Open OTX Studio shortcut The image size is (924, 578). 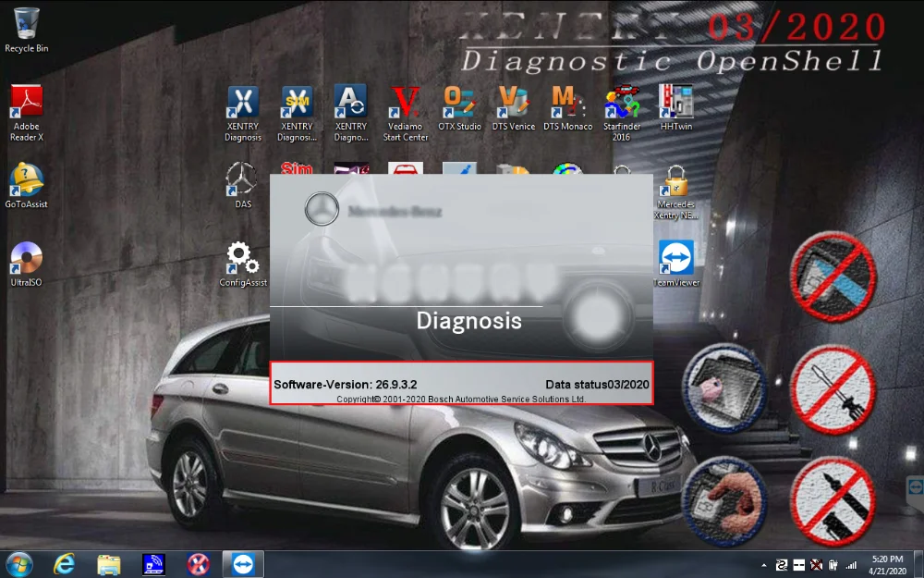point(459,108)
